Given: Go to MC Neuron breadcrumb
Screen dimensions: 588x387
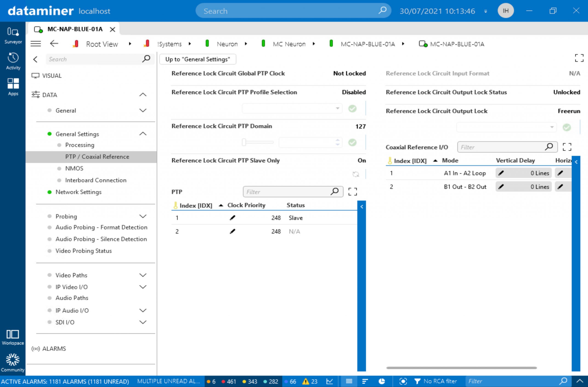Looking at the screenshot, I should [289, 44].
